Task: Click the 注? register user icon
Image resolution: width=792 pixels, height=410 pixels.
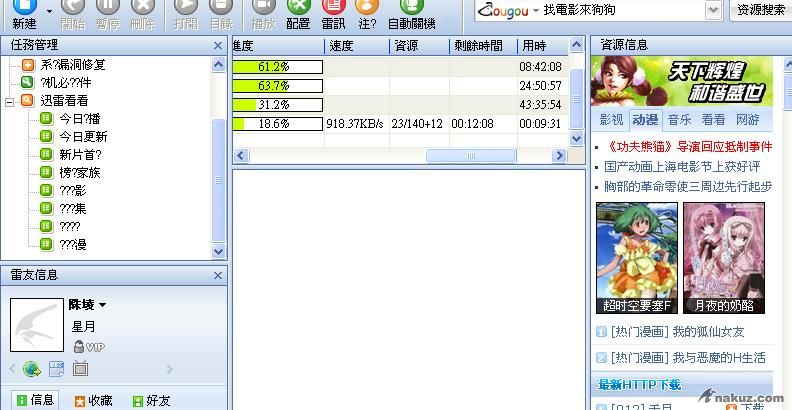Action: coord(367,8)
